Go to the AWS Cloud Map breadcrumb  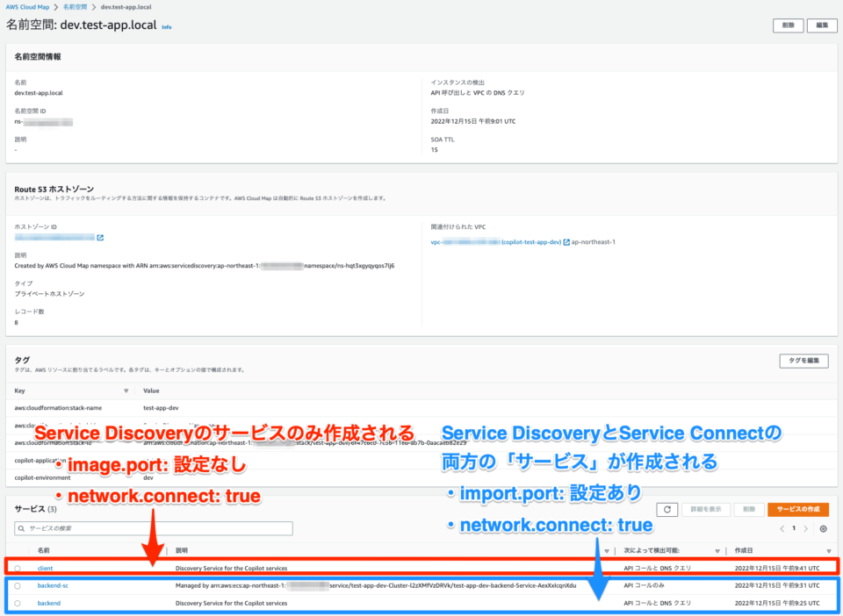point(27,7)
